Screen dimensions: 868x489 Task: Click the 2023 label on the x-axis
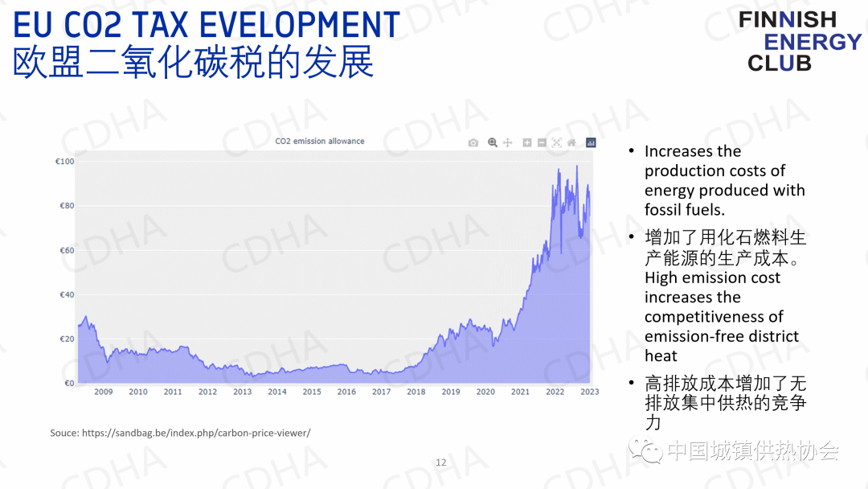coord(589,392)
